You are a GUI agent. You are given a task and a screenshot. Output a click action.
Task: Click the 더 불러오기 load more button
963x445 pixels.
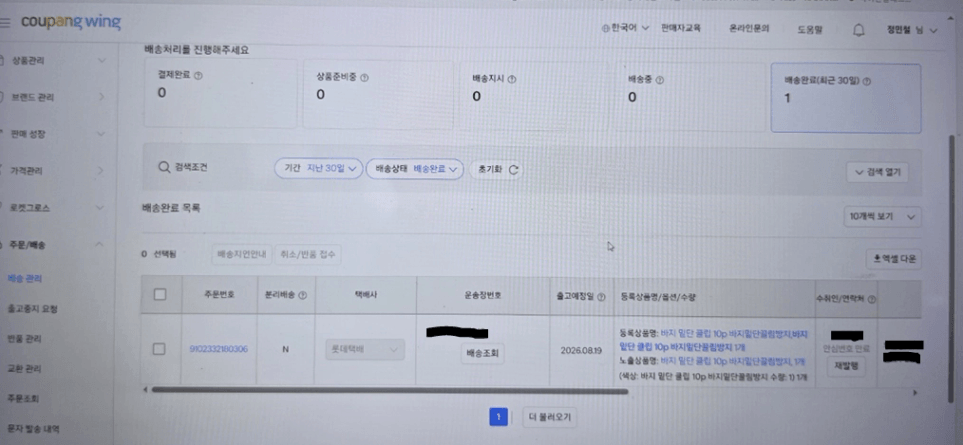[x=550, y=418]
